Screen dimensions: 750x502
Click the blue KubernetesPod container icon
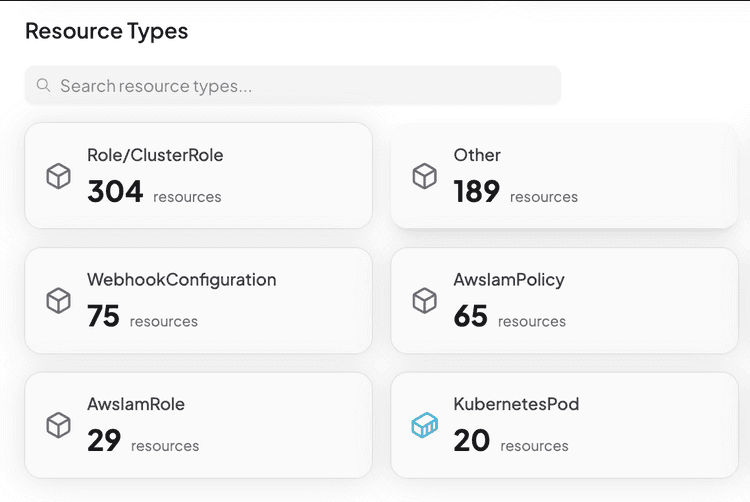pos(424,425)
